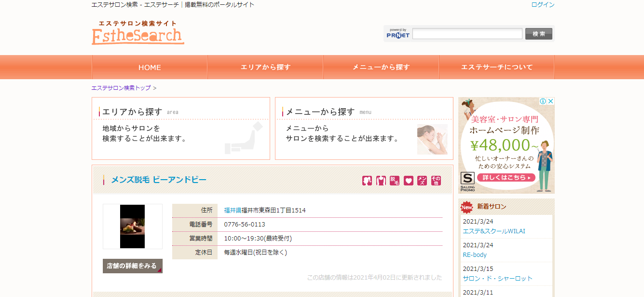The height and width of the screenshot is (297, 644).
Task: Open エステサーチについて navigation item
Action: (497, 67)
